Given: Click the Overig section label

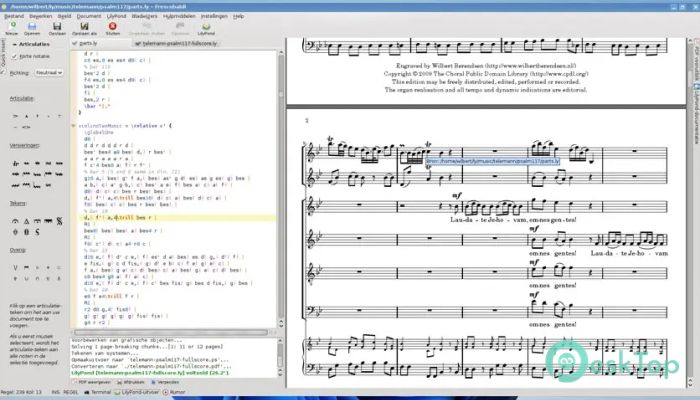Looking at the screenshot, I should tap(18, 250).
